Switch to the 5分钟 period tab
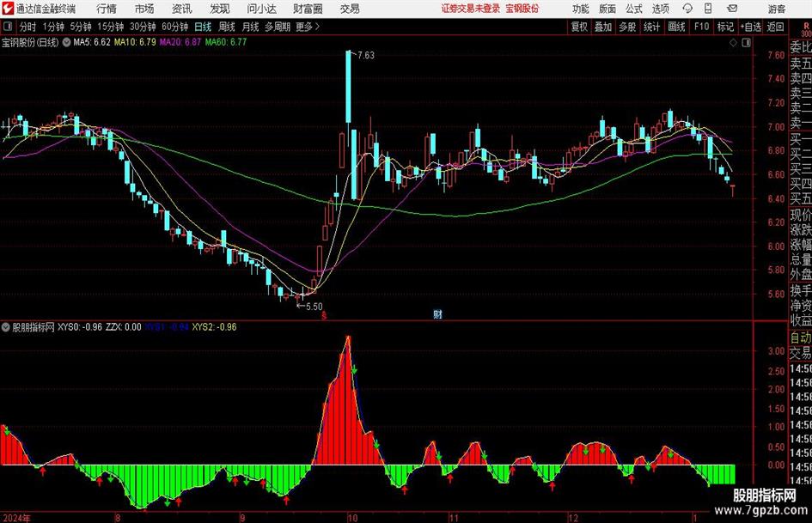Viewport: 812px width, 523px height. click(x=80, y=27)
